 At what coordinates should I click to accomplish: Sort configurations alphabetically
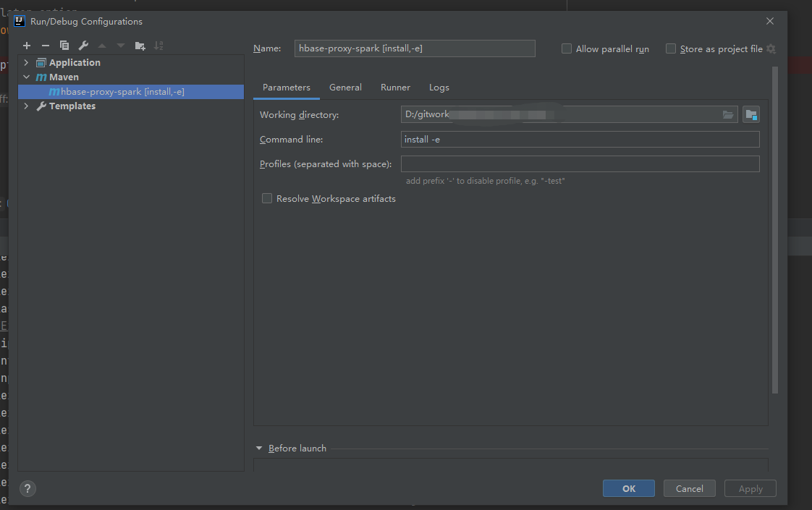pyautogui.click(x=158, y=45)
